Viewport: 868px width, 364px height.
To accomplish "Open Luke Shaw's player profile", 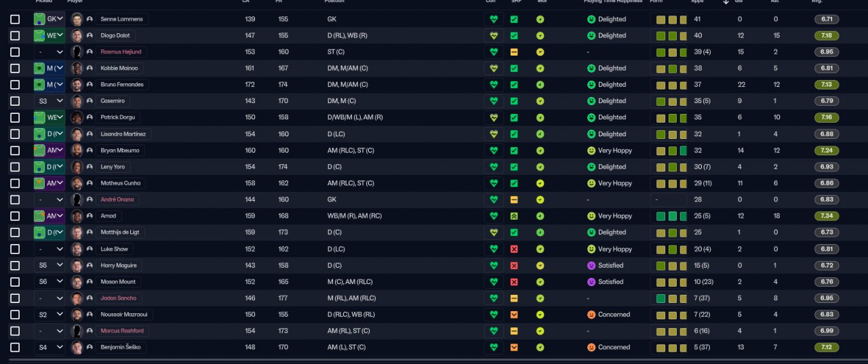I will pyautogui.click(x=114, y=249).
